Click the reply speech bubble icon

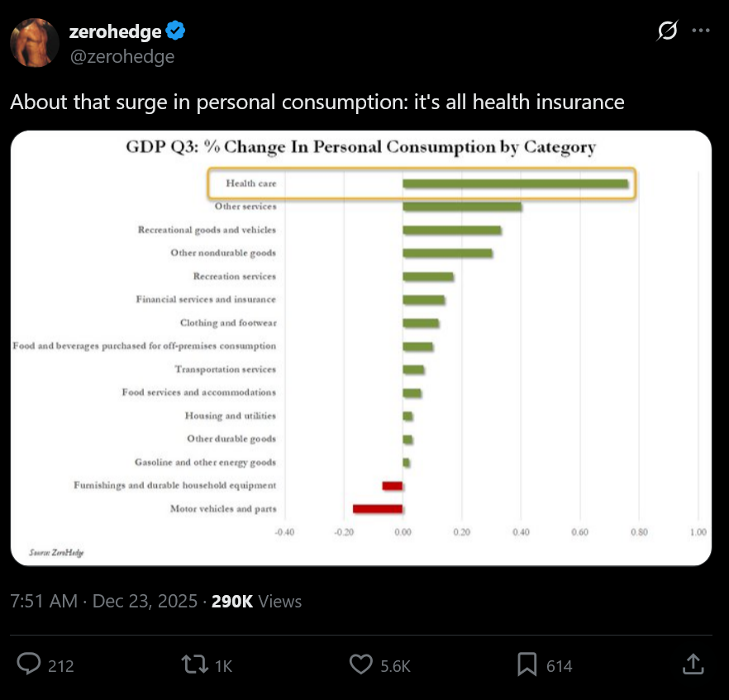[30, 664]
